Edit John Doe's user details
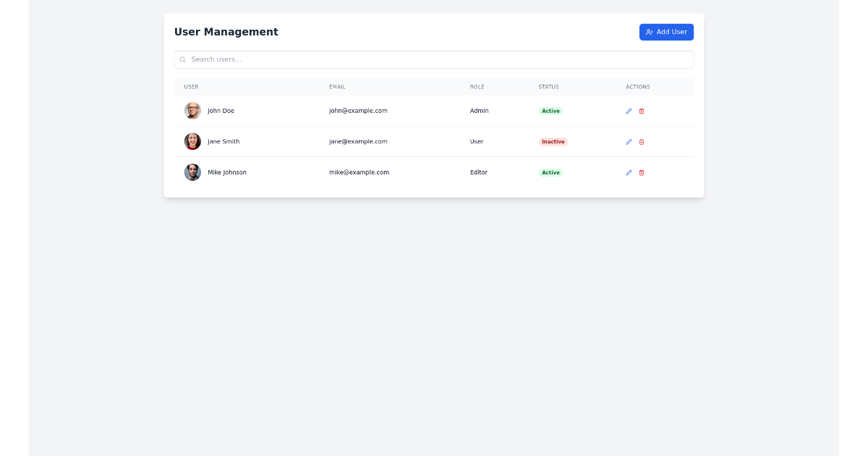Screen dimensions: 868x456 629,111
